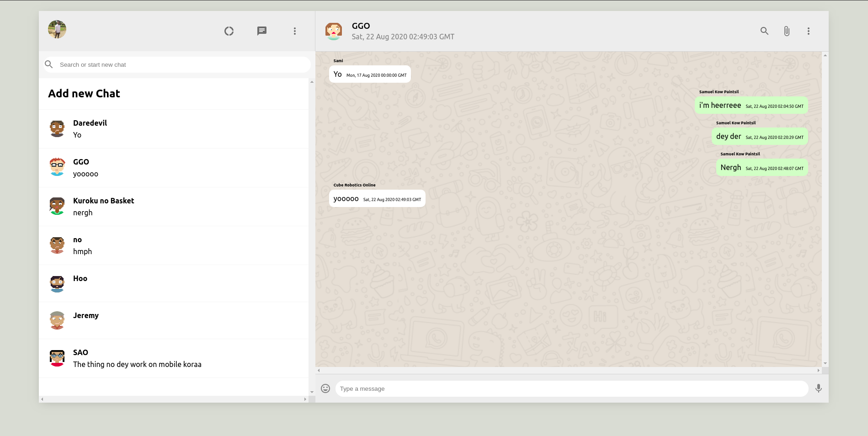Screen dimensions: 868x436
Task: Click magnifier icon in sidebar search bar
Action: (x=49, y=64)
